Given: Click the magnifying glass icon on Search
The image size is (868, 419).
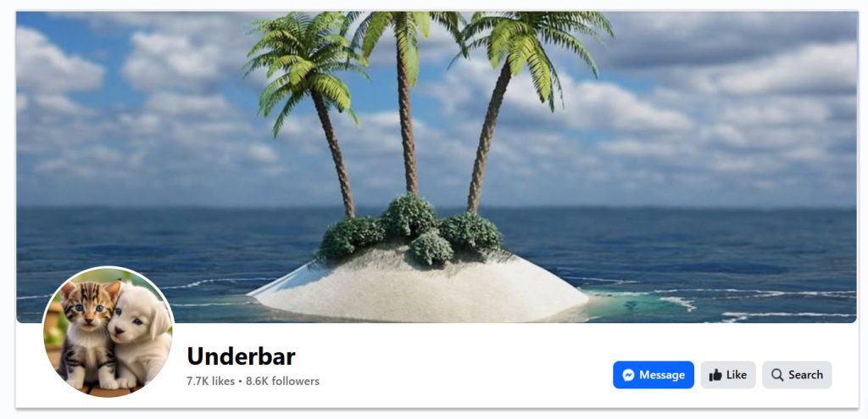Looking at the screenshot, I should point(777,375).
